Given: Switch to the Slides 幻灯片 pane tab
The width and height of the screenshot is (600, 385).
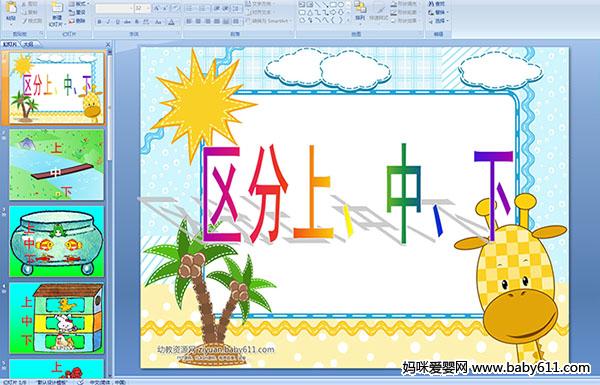Looking at the screenshot, I should (10, 44).
